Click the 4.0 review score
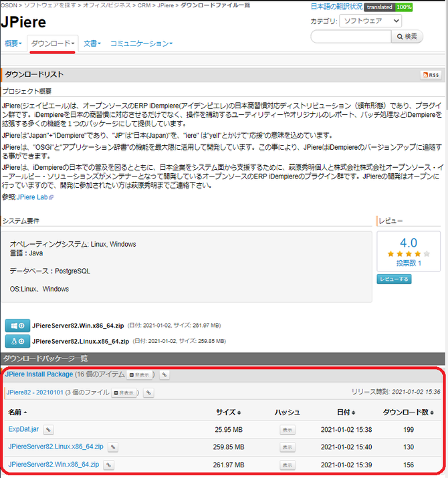 point(409,243)
